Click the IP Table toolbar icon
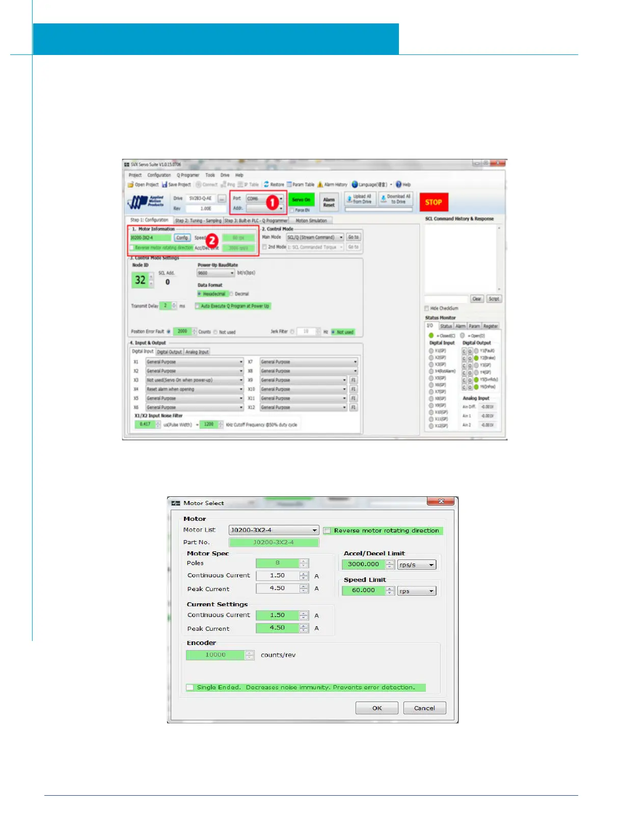The height and width of the screenshot is (840, 621). 240,185
